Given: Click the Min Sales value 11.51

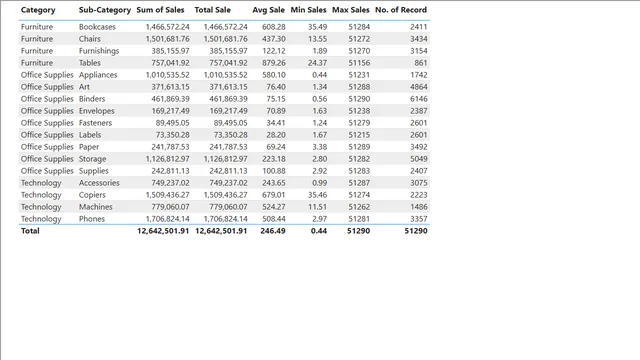Looking at the screenshot, I should coord(317,207).
